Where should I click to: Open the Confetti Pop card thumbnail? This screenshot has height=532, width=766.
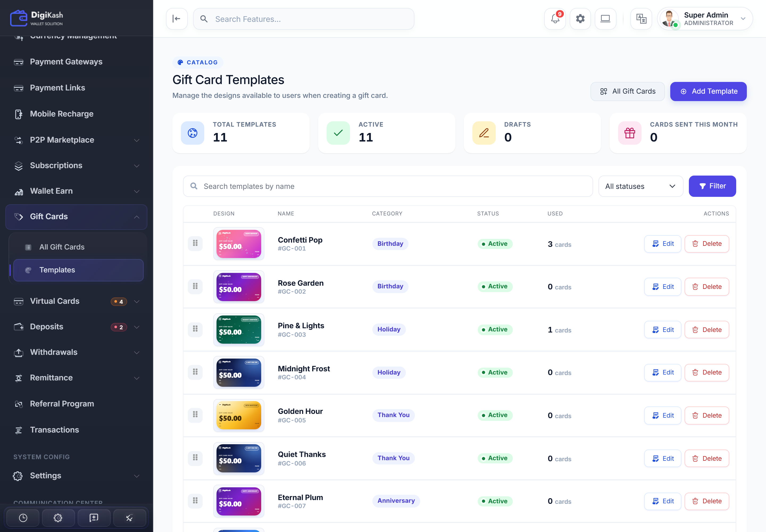(239, 244)
